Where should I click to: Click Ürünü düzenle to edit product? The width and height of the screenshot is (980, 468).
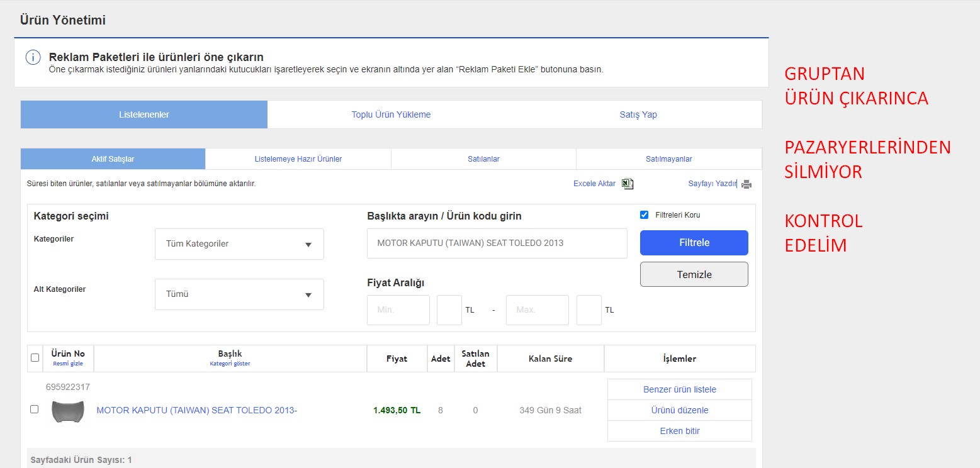tap(679, 410)
